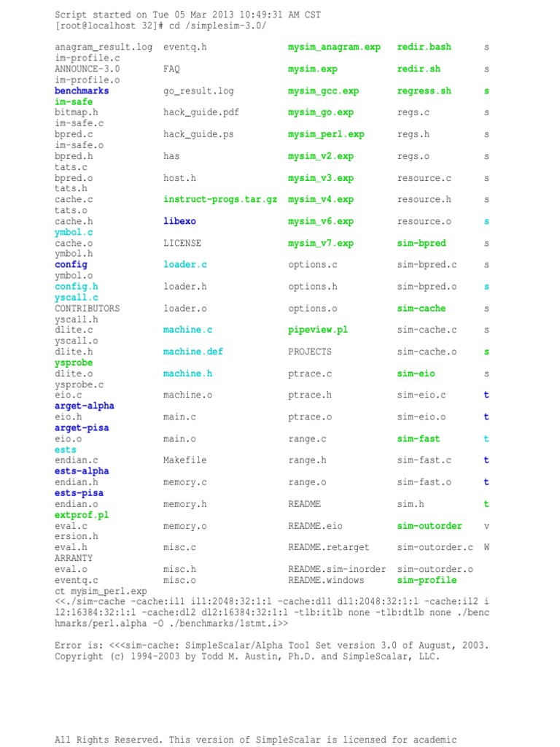Image resolution: width=560 pixels, height=747 pixels.
Task: Click the 'All Rights Reserved' line
Action: point(256,740)
